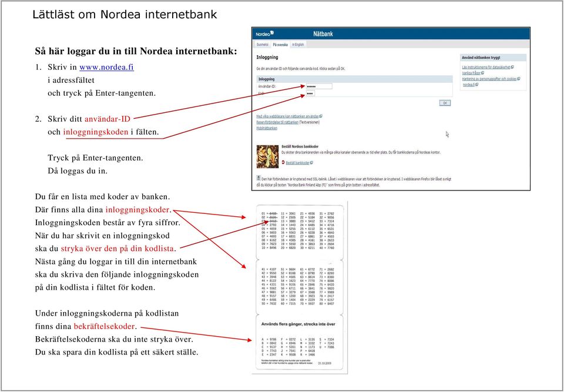Click the OK button in the login form
Screen dimensions: 564x392
tap(445, 103)
